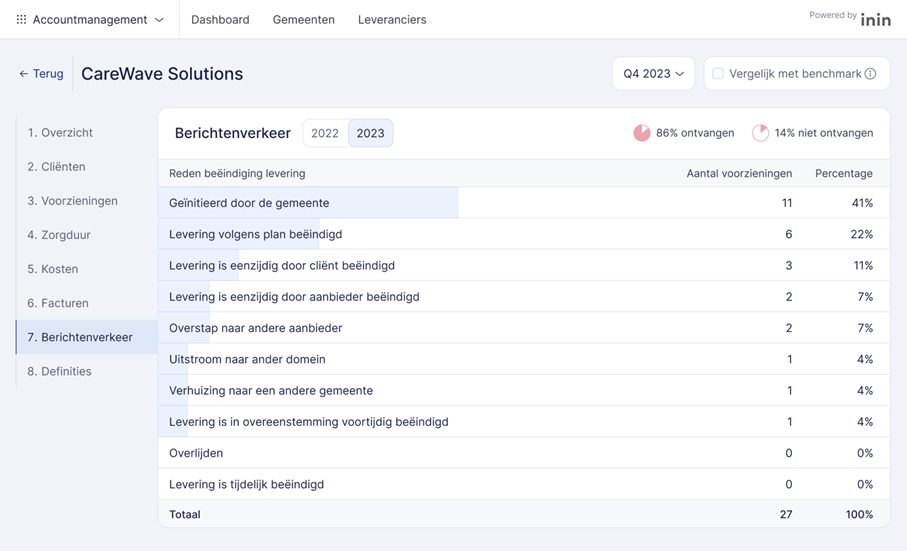
Task: Click the benchmark info icon
Action: point(870,74)
